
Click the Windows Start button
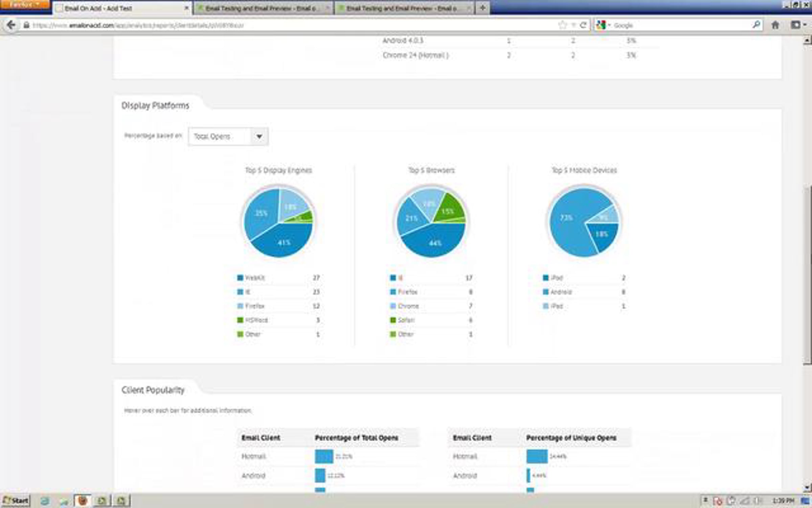click(x=16, y=501)
